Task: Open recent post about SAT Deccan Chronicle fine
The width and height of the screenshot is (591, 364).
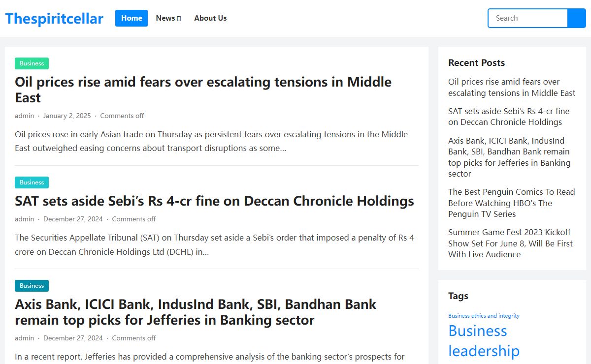Action: (509, 117)
